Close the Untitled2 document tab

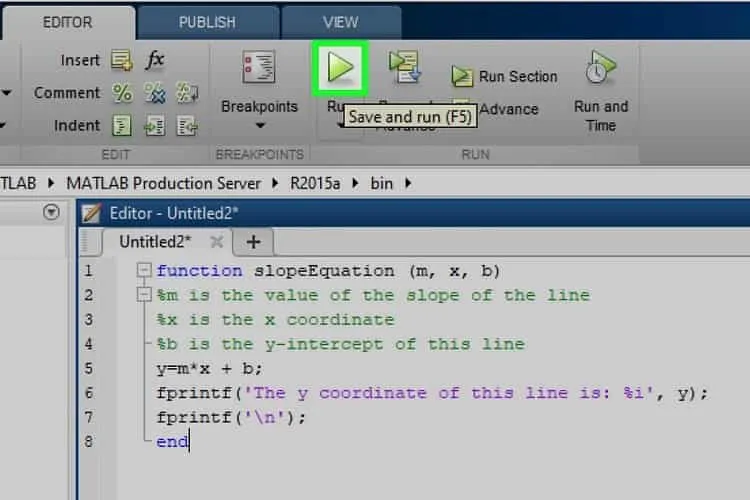(x=217, y=242)
